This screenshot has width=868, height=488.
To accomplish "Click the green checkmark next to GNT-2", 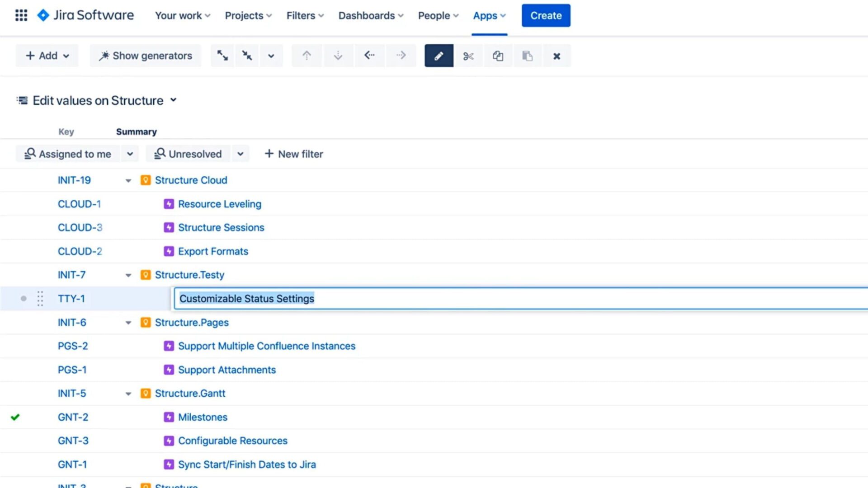I will pyautogui.click(x=16, y=417).
